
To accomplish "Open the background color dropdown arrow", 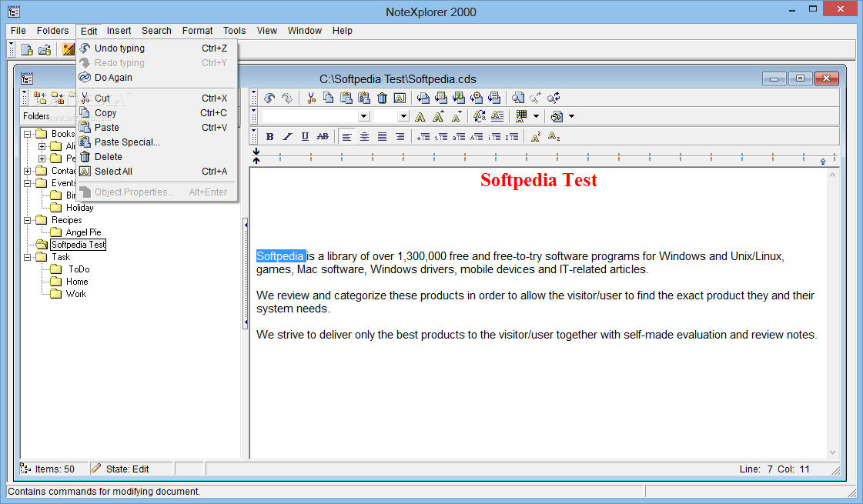I will click(571, 116).
